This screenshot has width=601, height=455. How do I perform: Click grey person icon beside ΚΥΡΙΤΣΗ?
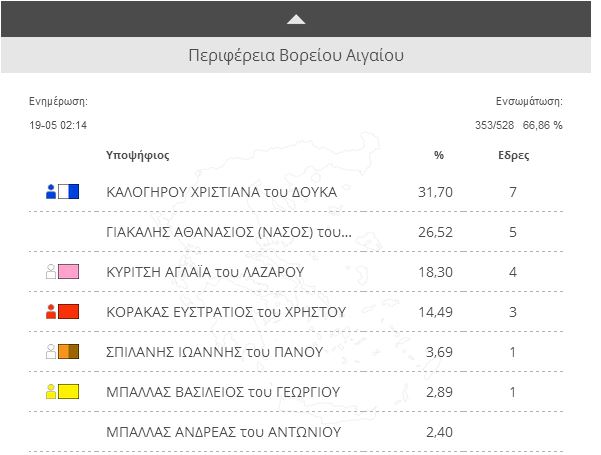click(x=51, y=271)
